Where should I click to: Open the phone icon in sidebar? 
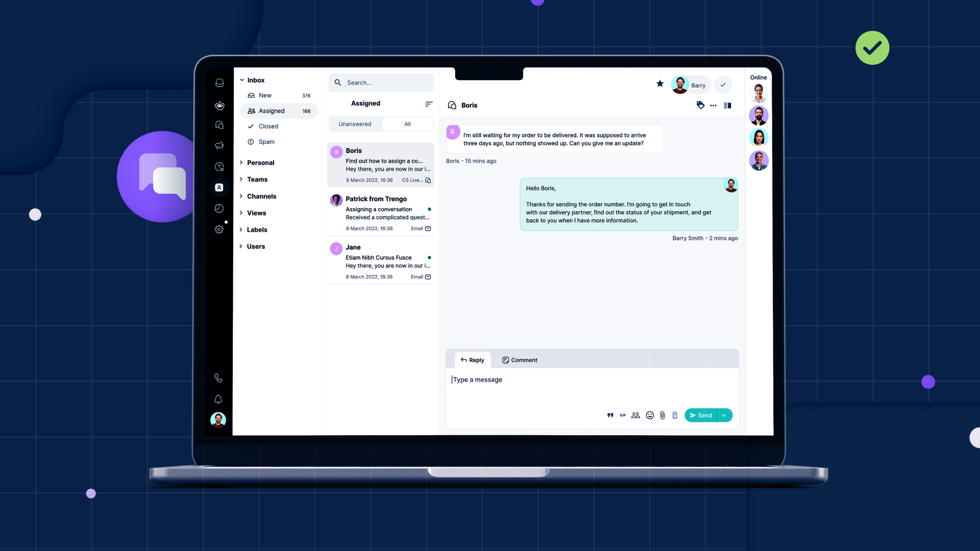[x=218, y=378]
